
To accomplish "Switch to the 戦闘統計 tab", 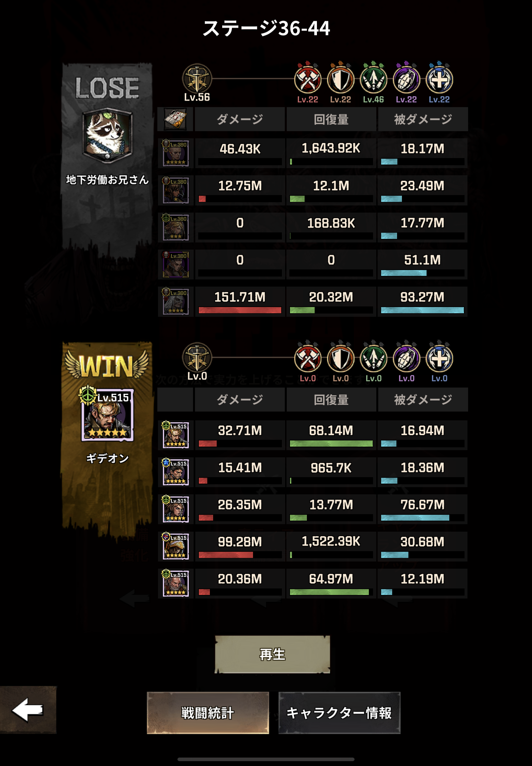I will (208, 713).
